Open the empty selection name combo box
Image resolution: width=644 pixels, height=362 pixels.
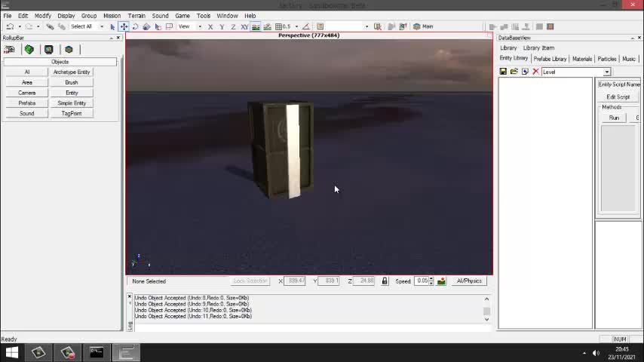point(348,26)
